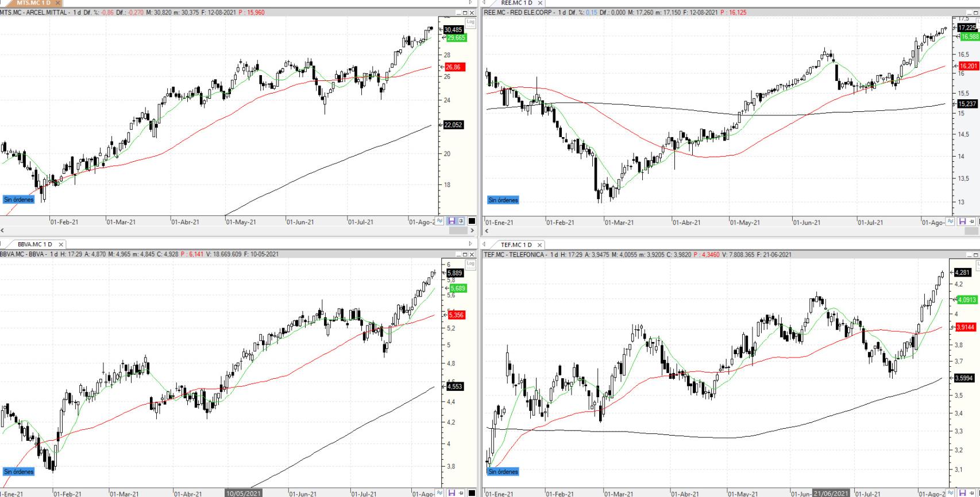
Task: Click the purple save icon in BBVA chart
Action: coord(452,492)
